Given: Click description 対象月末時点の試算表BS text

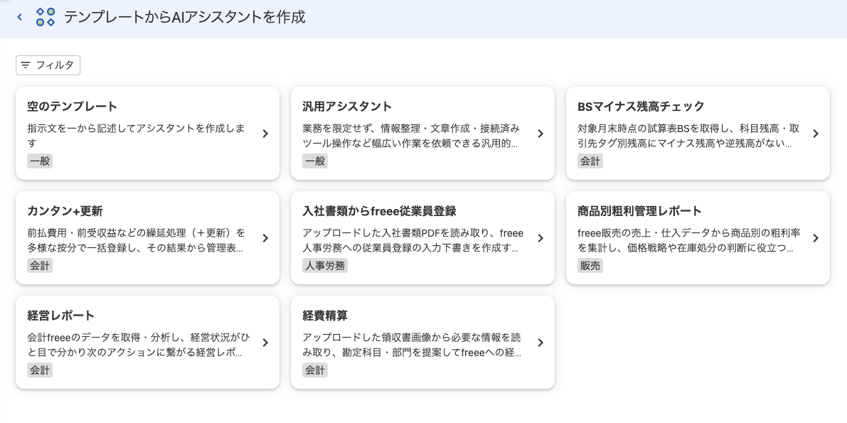Looking at the screenshot, I should [x=688, y=136].
